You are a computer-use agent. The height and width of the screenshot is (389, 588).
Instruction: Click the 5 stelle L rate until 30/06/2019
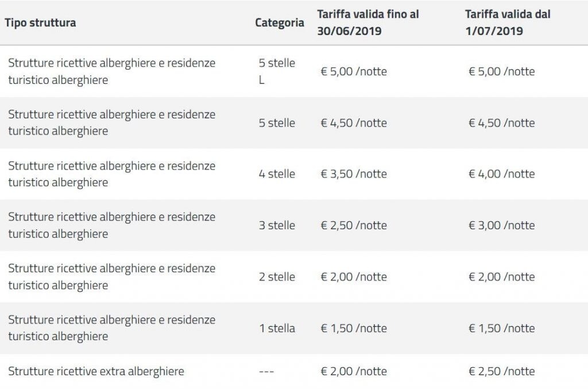(x=354, y=71)
